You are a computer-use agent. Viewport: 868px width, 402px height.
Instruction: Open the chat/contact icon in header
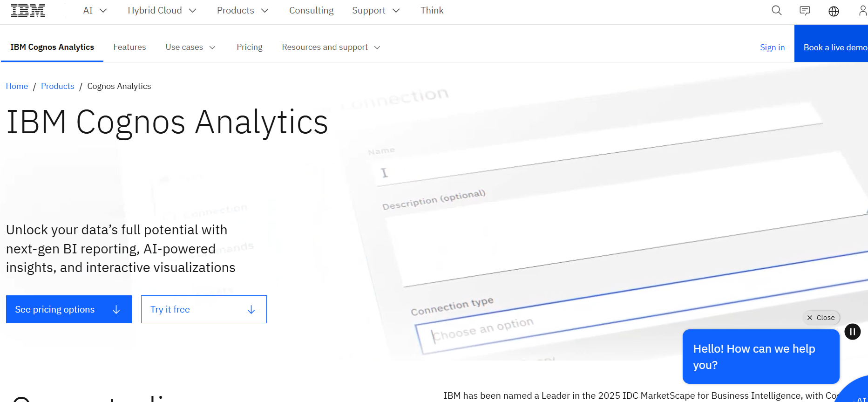pyautogui.click(x=805, y=11)
